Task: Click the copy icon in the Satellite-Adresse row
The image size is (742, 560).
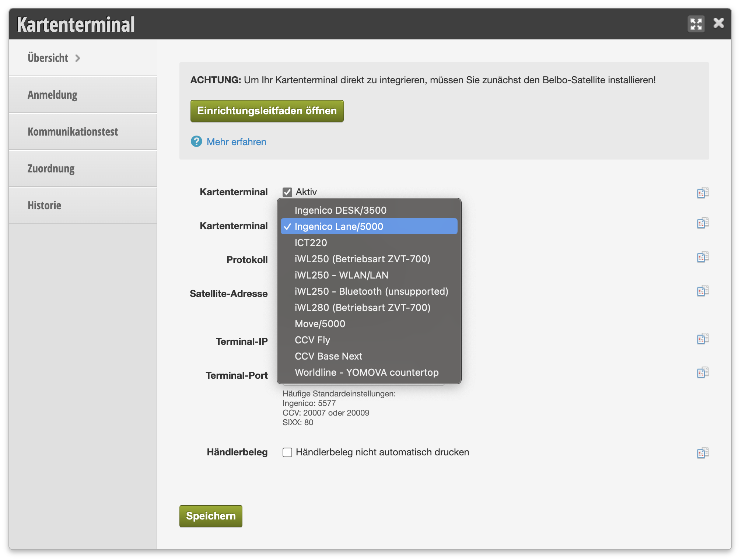Action: 703,290
